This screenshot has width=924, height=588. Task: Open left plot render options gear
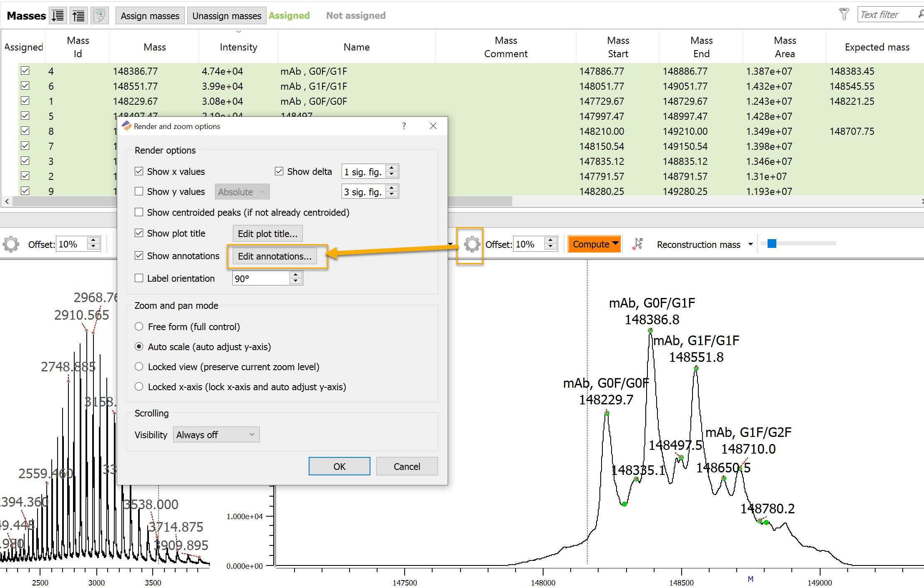[x=11, y=244]
